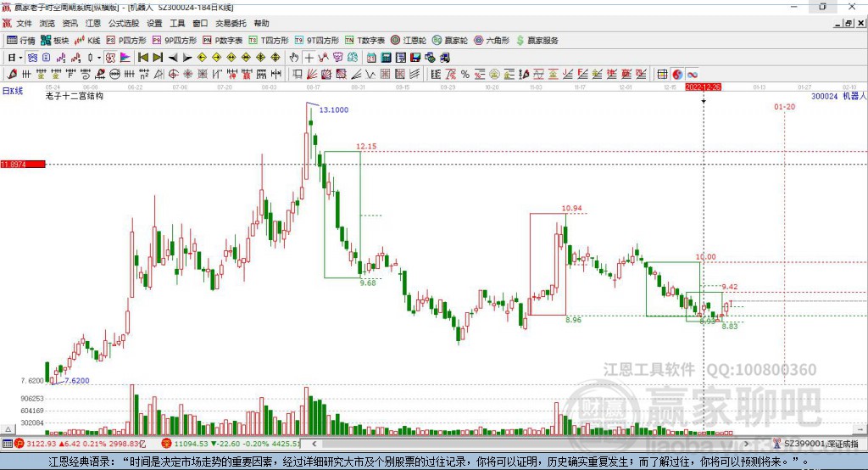The height and width of the screenshot is (470, 868).
Task: Select the circled-crosshair drawing tool
Action: [173, 75]
